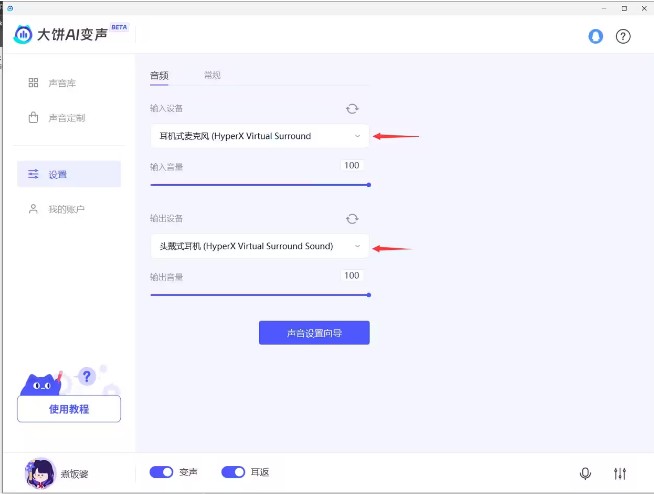
Task: Adjust the 输入音量 slider
Action: pos(260,185)
